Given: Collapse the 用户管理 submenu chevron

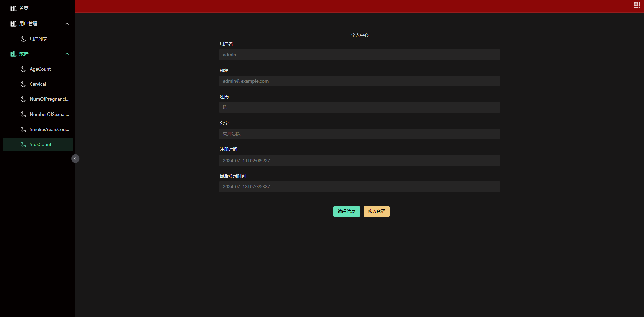Looking at the screenshot, I should coord(67,24).
